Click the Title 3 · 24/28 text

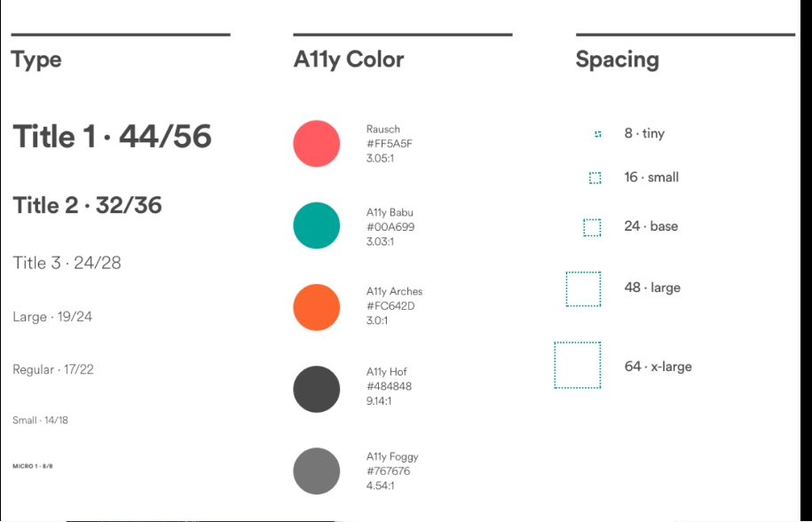click(67, 263)
